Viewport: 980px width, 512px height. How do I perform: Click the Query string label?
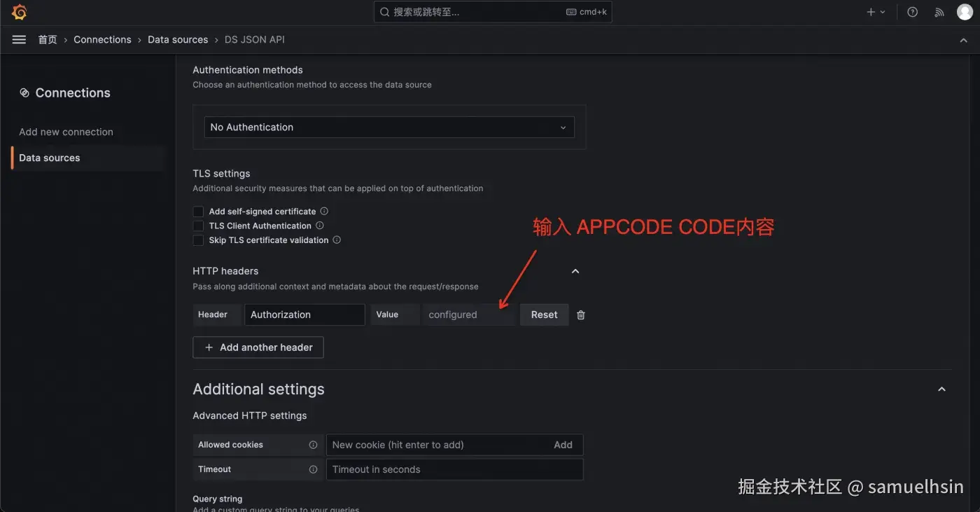tap(218, 499)
